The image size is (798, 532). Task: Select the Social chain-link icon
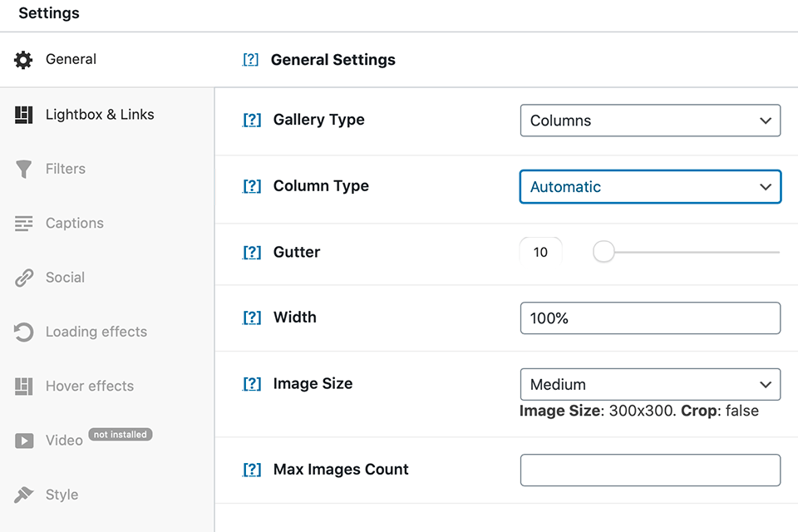coord(22,277)
